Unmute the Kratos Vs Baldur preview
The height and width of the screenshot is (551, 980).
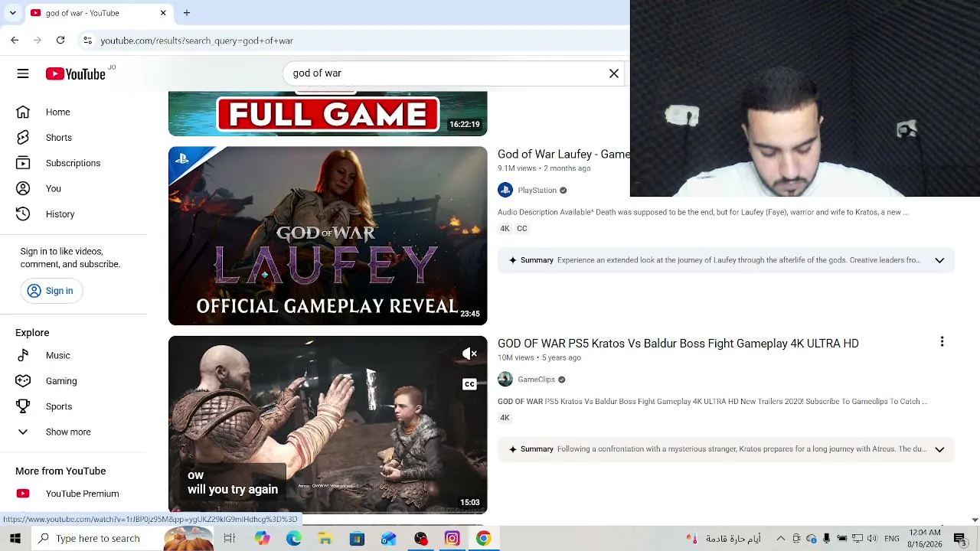[x=470, y=354]
